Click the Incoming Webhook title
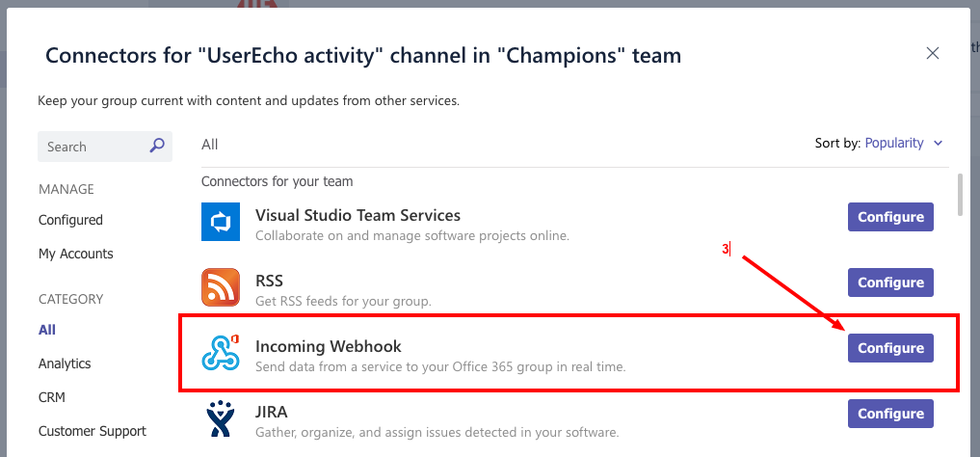 pyautogui.click(x=329, y=346)
